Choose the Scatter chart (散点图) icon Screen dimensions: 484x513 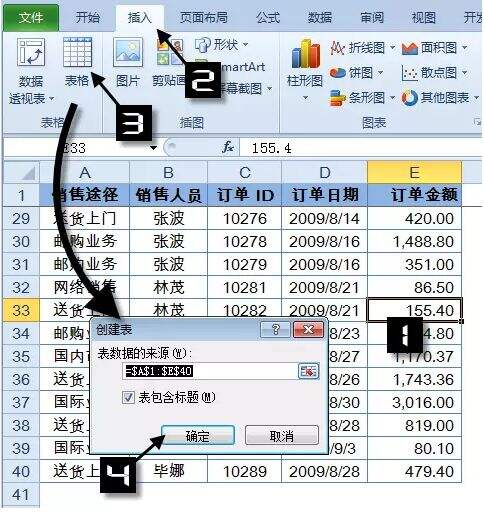click(410, 73)
